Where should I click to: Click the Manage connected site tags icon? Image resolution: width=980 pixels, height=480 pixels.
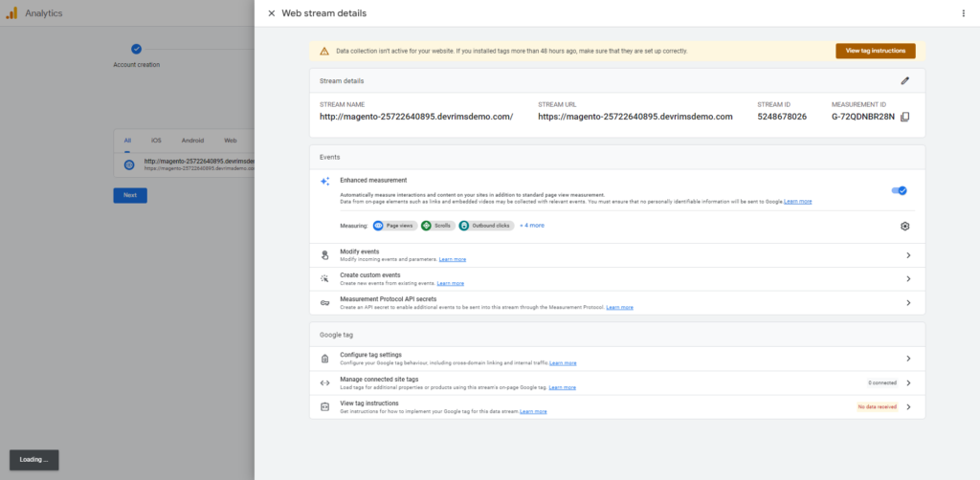tap(324, 382)
